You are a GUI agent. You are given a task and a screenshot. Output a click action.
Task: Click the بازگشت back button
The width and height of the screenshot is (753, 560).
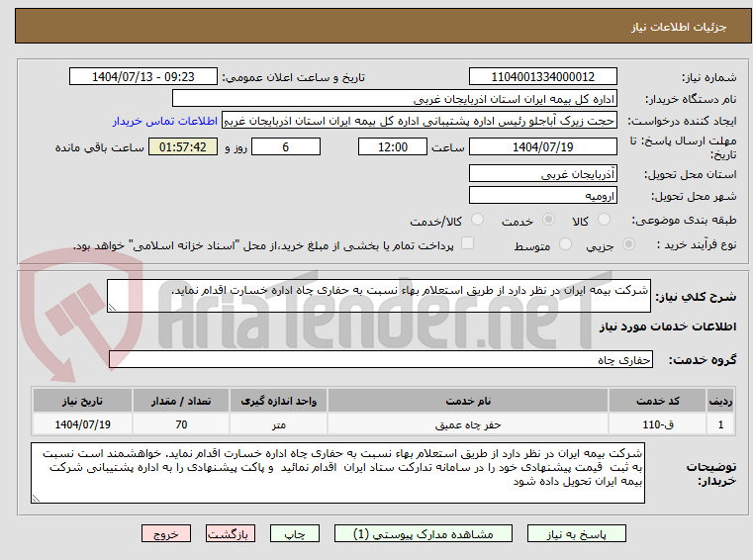(x=230, y=533)
